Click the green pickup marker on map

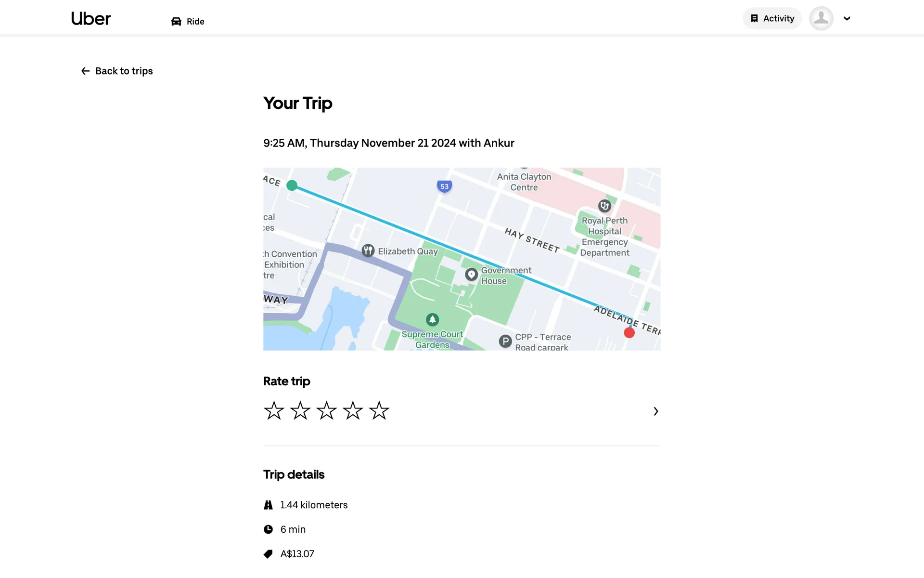pyautogui.click(x=292, y=185)
